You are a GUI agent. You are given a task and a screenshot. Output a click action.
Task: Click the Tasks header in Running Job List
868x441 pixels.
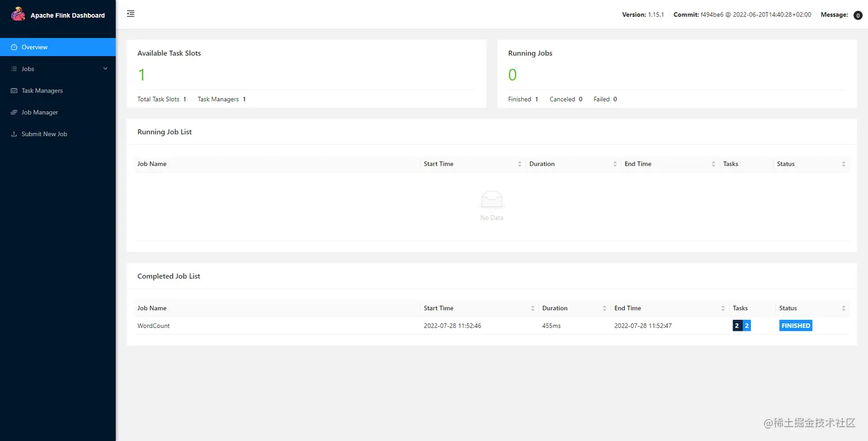(731, 164)
